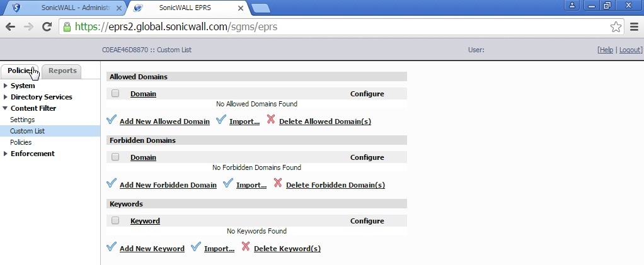
Task: Expand the System tree node
Action: pos(6,86)
